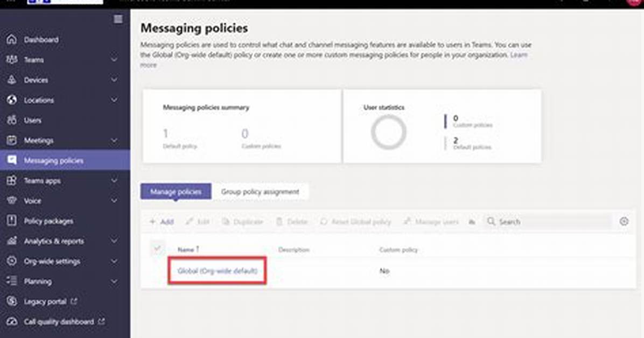Image resolution: width=644 pixels, height=338 pixels.
Task: Click the Call quality dashboard icon
Action: pos(11,321)
